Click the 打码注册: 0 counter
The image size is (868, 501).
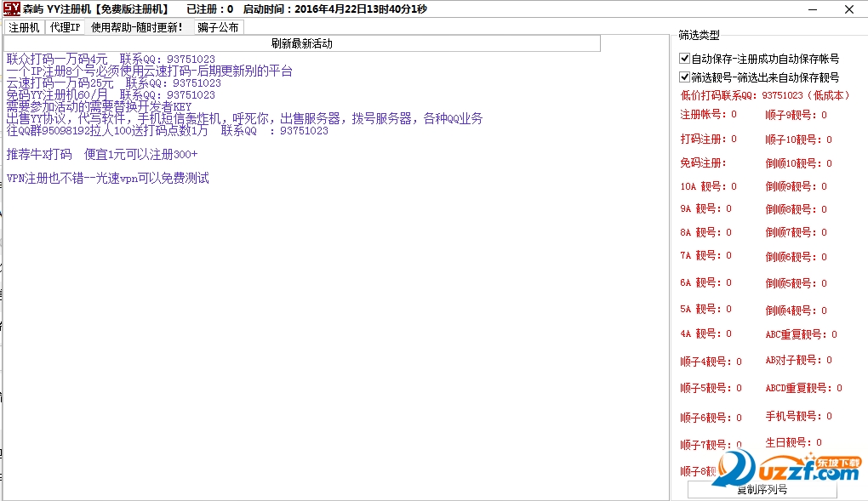(709, 139)
